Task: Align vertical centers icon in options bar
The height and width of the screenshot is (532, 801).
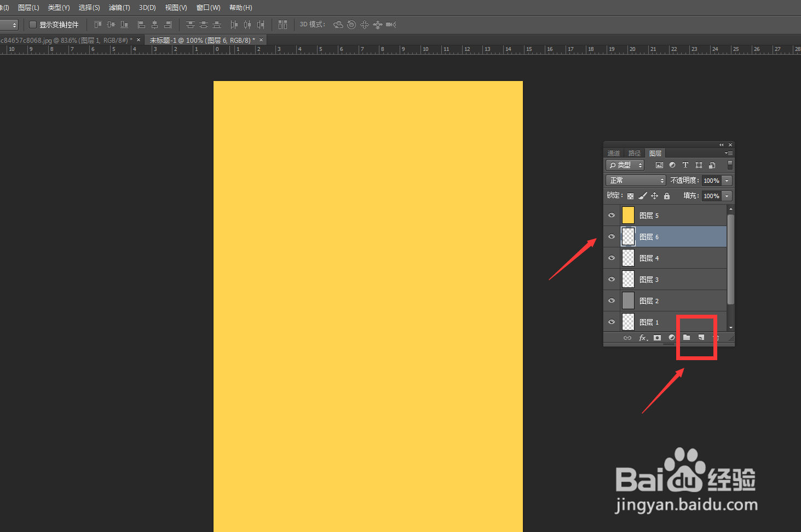Action: 111,25
